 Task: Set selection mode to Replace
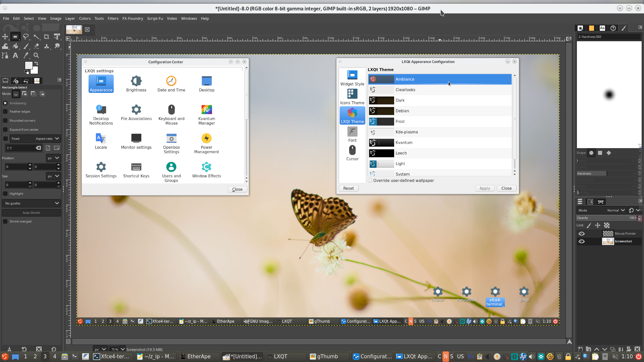16,94
